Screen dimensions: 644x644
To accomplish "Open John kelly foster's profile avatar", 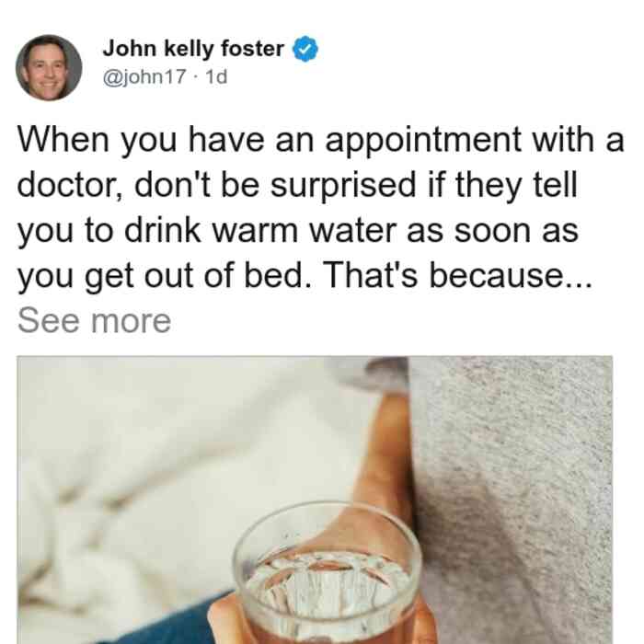I will 49,68.
